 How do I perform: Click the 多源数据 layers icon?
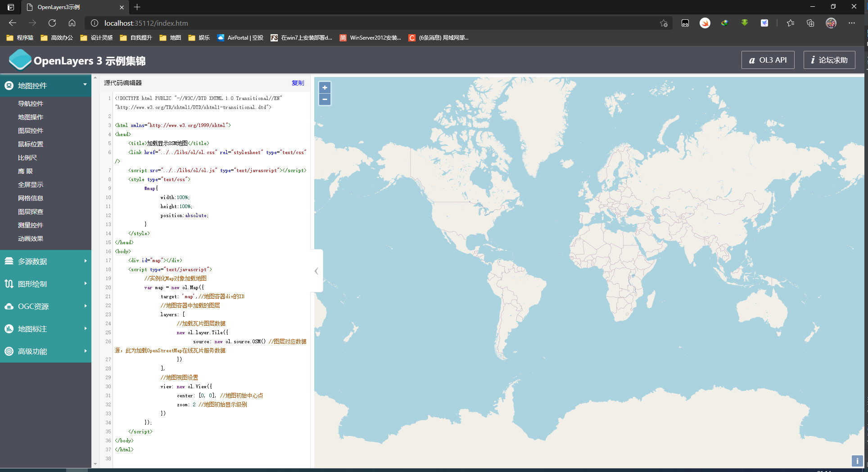pyautogui.click(x=9, y=261)
